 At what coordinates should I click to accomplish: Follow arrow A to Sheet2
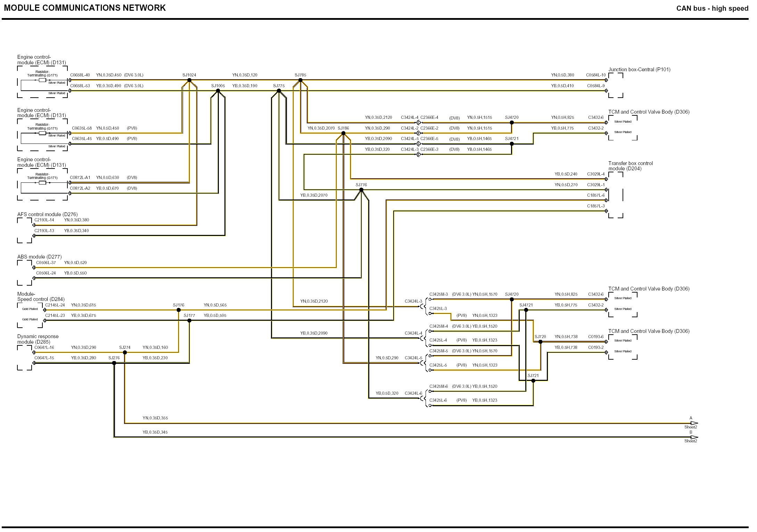coord(694,423)
